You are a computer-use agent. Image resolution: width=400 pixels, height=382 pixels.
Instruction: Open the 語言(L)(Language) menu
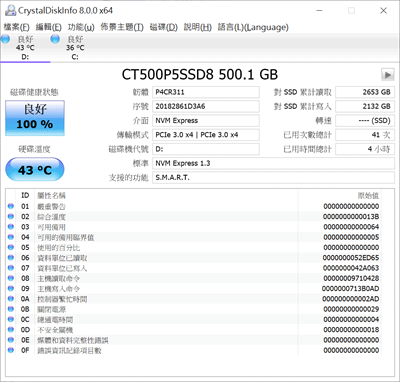[253, 27]
